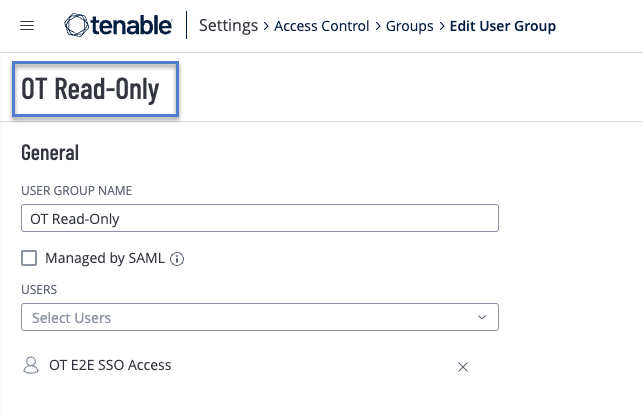This screenshot has height=417, width=643.
Task: Click the Select Users placeholder text
Action: coord(72,318)
